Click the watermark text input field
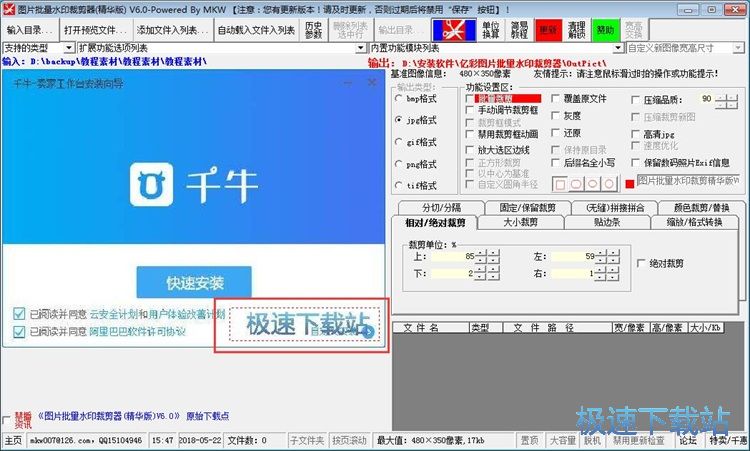The width and height of the screenshot is (750, 451). (x=688, y=181)
